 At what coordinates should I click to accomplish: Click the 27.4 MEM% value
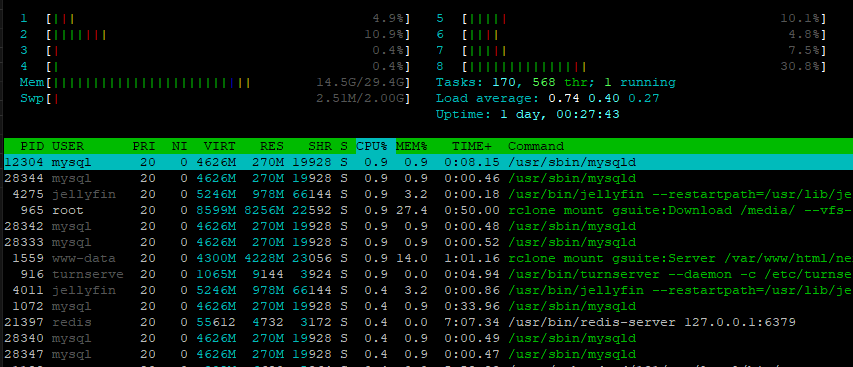pyautogui.click(x=412, y=210)
